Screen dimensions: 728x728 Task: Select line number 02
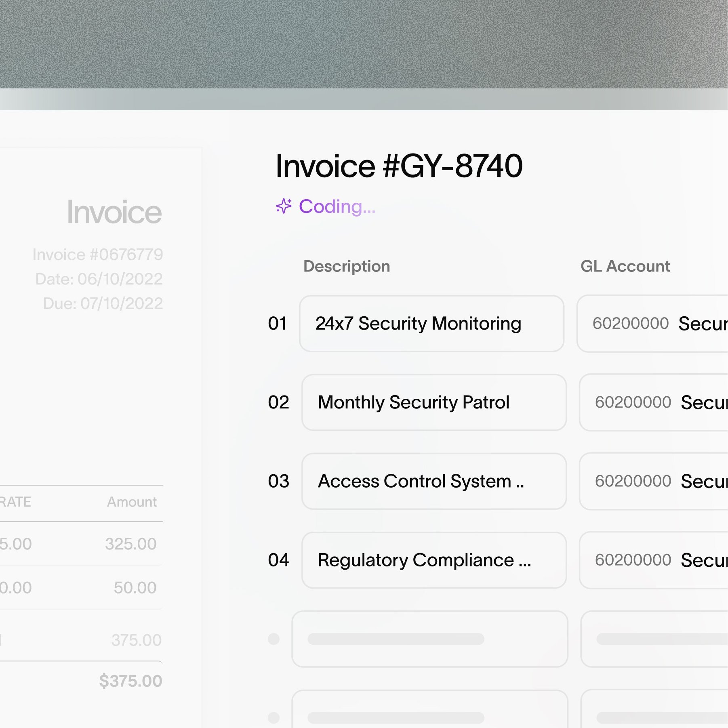click(278, 402)
